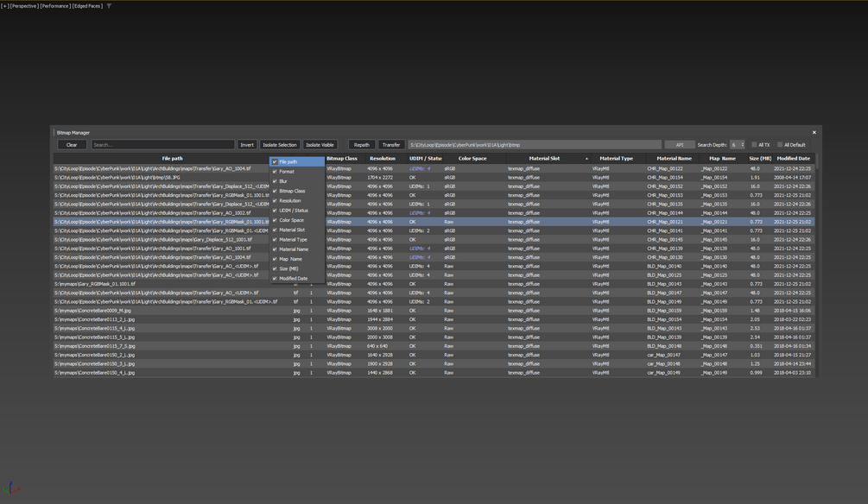Toggle Color Space column entry
Viewport: 868px width, 504px height.
click(x=297, y=220)
